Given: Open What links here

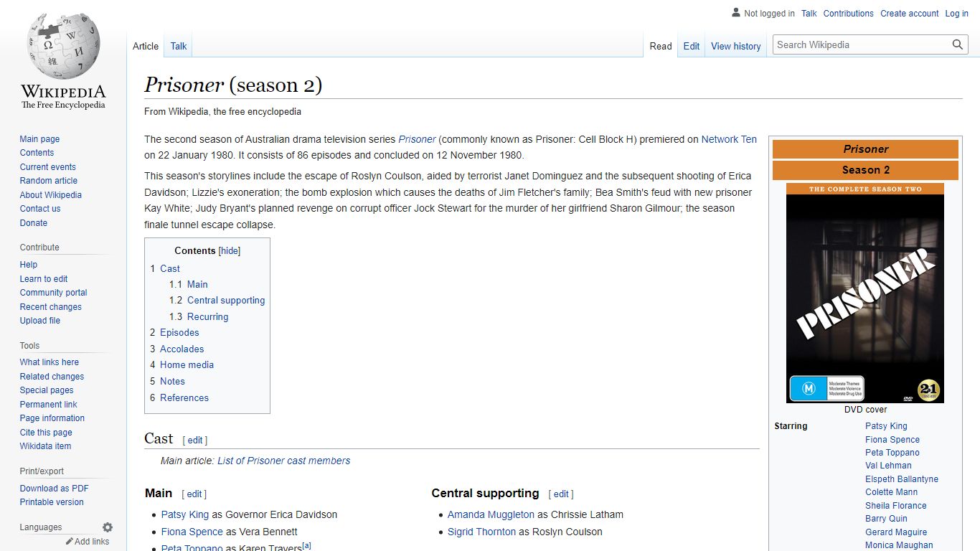Looking at the screenshot, I should [x=50, y=362].
